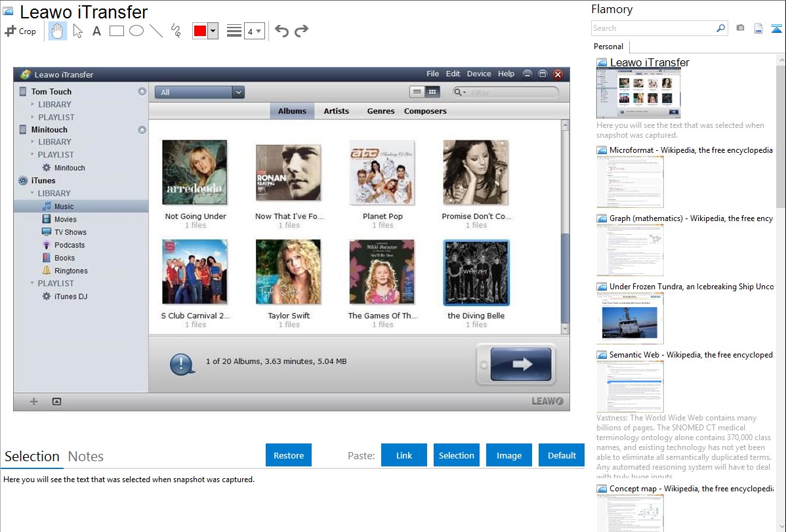The height and width of the screenshot is (532, 786).
Task: Redo the undone annotation
Action: click(302, 31)
